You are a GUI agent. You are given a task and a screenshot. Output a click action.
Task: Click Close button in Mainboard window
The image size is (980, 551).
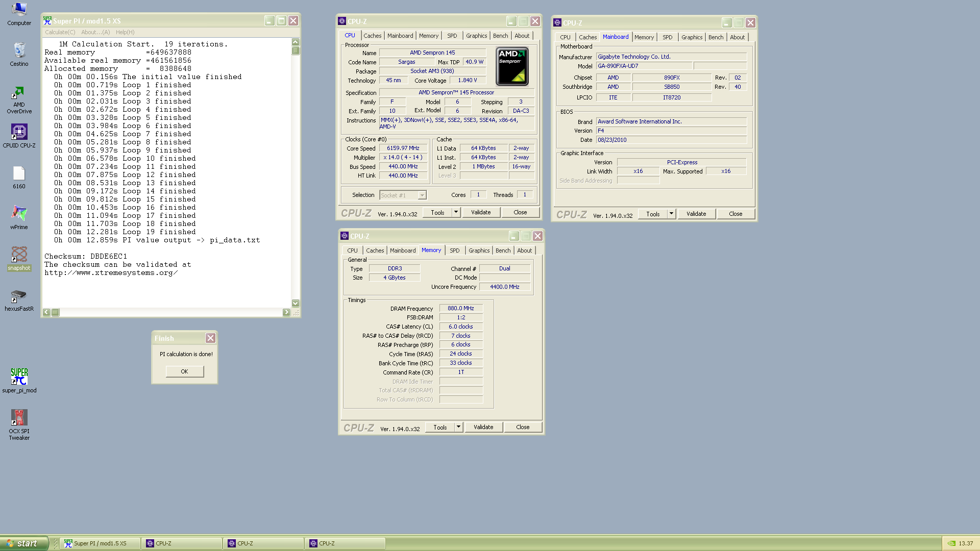[736, 214]
